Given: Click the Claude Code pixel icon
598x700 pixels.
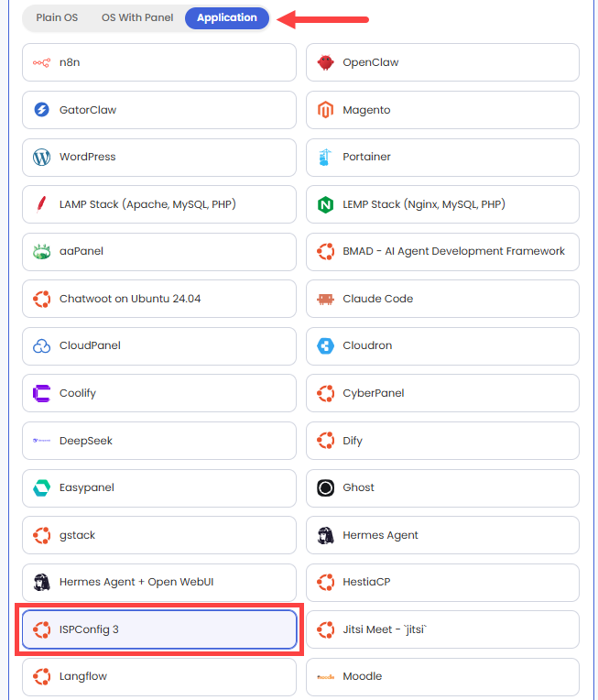Looking at the screenshot, I should 325,299.
